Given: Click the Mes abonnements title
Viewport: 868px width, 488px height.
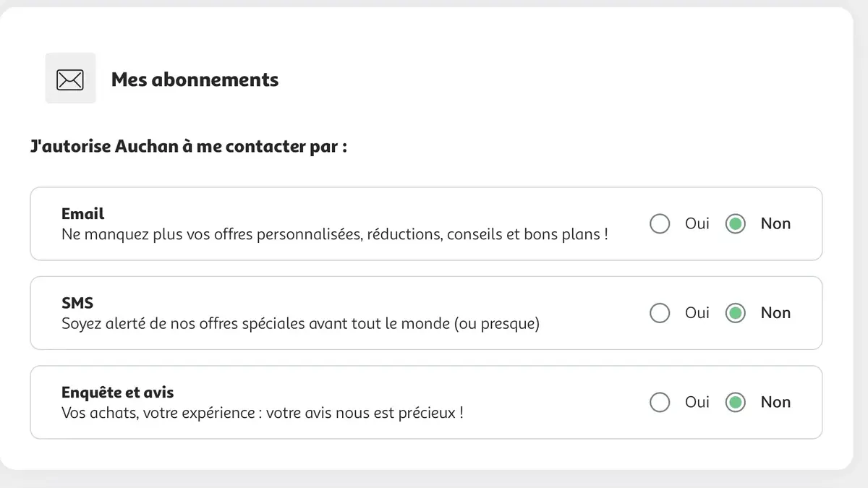Looking at the screenshot, I should click(194, 80).
